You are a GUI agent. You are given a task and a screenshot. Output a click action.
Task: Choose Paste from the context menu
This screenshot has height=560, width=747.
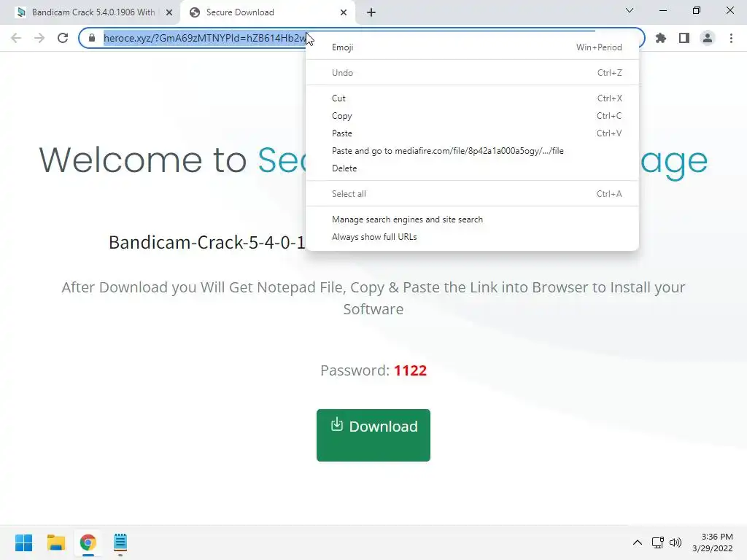[x=472, y=133]
